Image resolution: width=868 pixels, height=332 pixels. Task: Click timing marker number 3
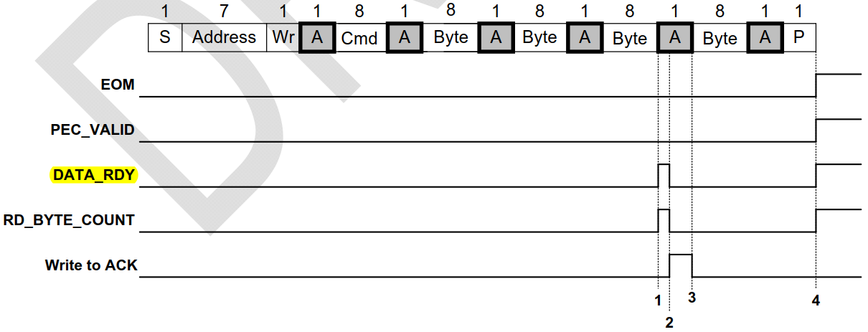click(x=692, y=298)
